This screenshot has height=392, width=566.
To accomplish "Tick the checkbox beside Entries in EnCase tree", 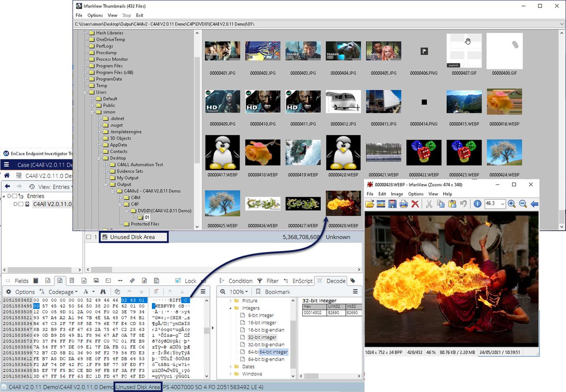I will pos(15,196).
